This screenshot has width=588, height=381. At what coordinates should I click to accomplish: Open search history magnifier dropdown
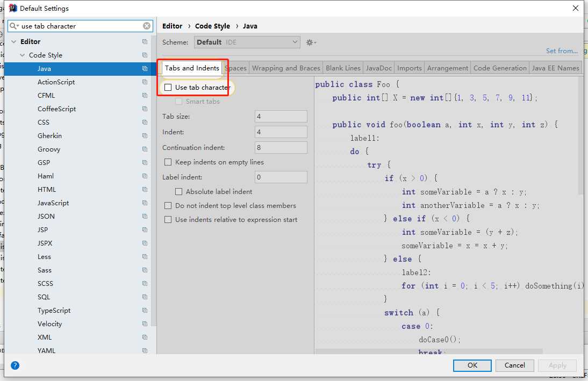pos(15,26)
